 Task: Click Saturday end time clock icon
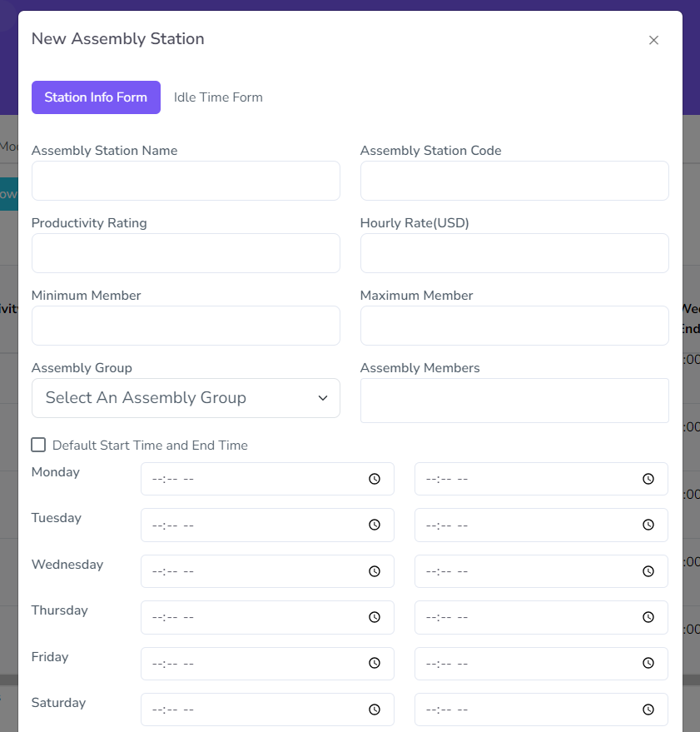(648, 710)
